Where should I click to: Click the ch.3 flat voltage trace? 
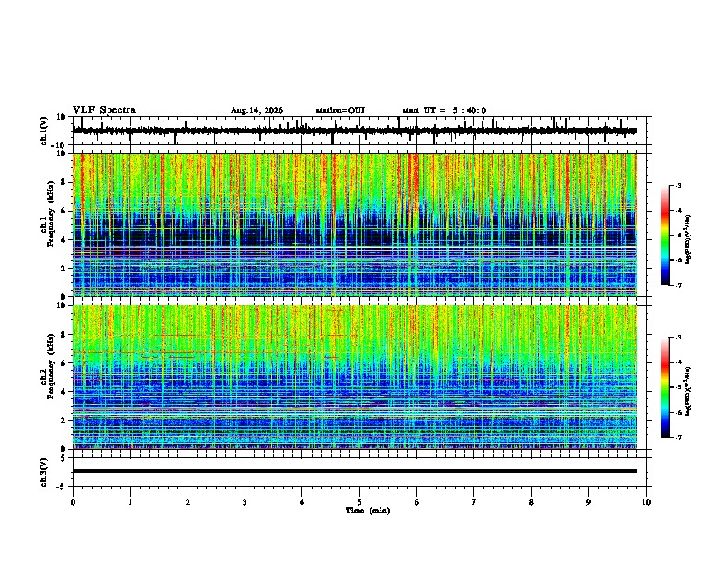355,471
